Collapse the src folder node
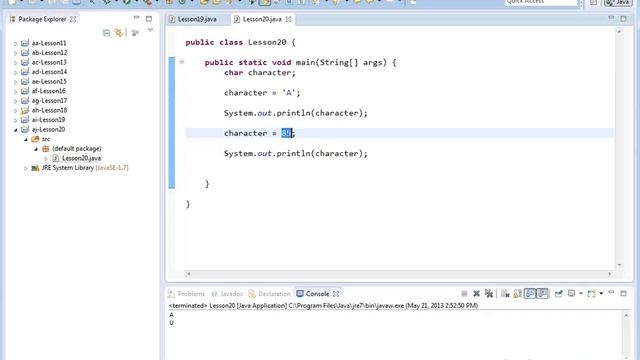 [26, 139]
